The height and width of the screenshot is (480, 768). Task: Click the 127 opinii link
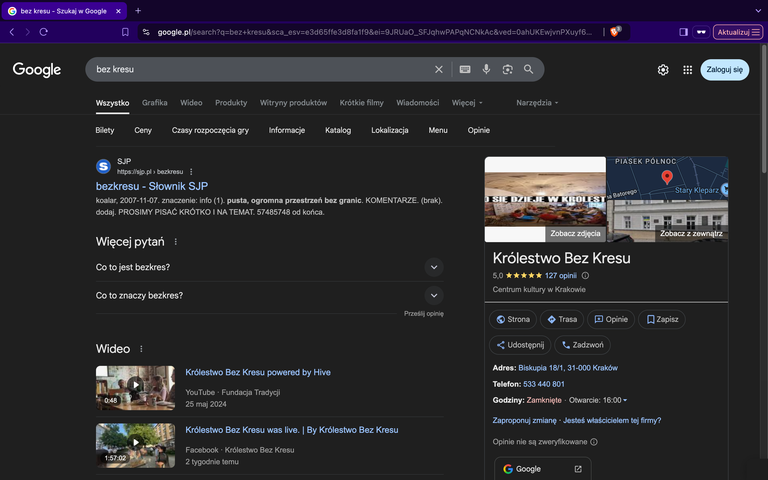point(560,276)
